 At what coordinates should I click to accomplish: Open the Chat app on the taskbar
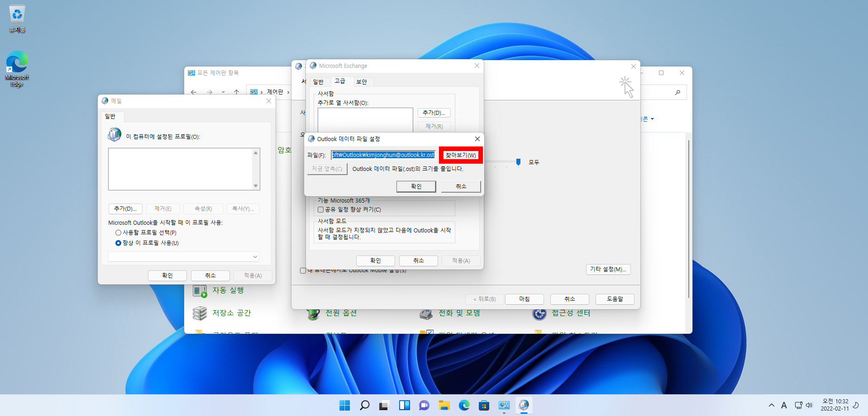pyautogui.click(x=424, y=405)
